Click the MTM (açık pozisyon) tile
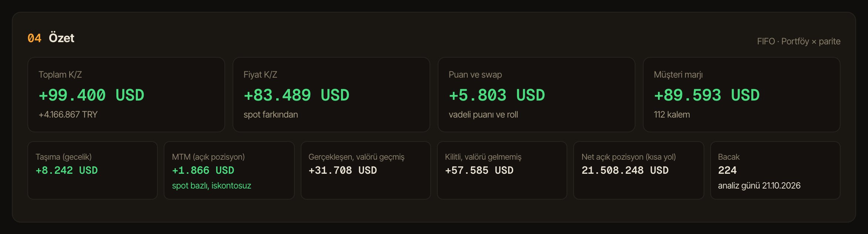The width and height of the screenshot is (868, 234). click(229, 170)
